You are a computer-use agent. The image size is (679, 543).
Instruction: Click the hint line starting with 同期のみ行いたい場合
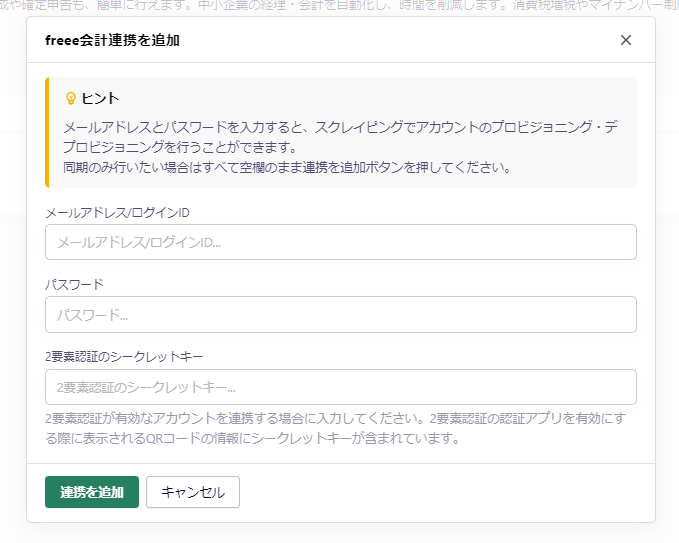click(287, 167)
